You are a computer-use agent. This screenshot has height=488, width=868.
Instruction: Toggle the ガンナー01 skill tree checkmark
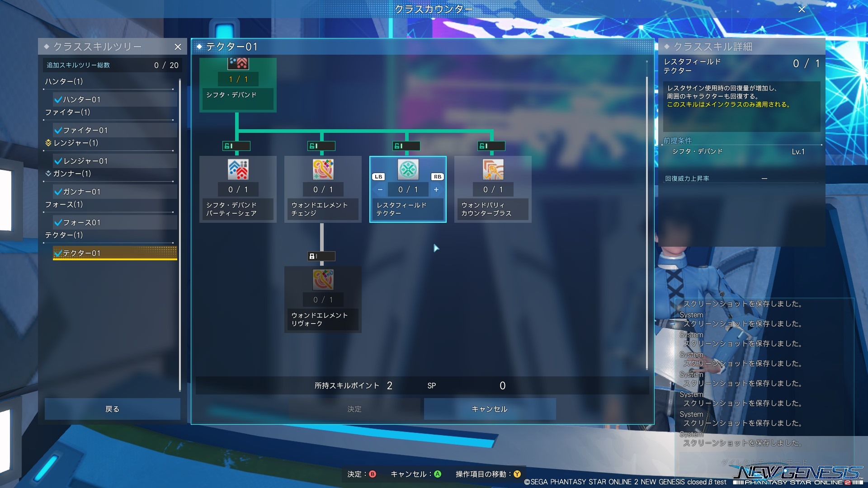tap(58, 192)
